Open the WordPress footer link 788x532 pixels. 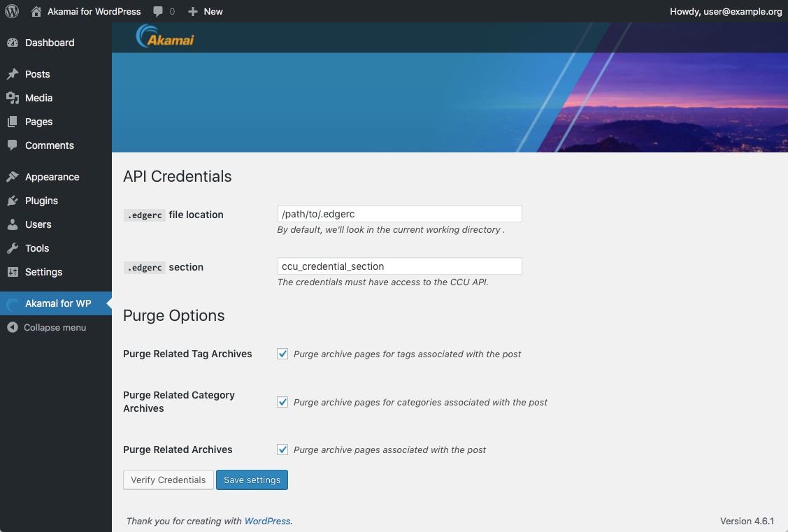(x=267, y=521)
